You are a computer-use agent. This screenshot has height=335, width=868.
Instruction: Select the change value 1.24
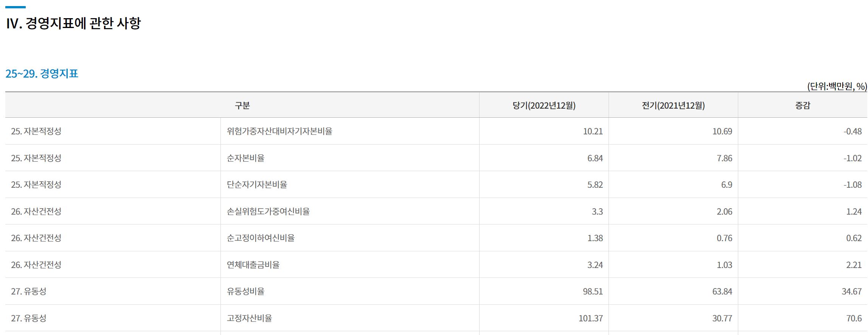(x=854, y=212)
